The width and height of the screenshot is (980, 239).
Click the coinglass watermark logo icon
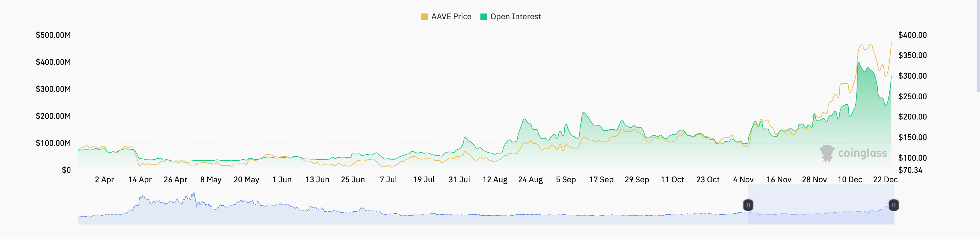click(x=827, y=153)
